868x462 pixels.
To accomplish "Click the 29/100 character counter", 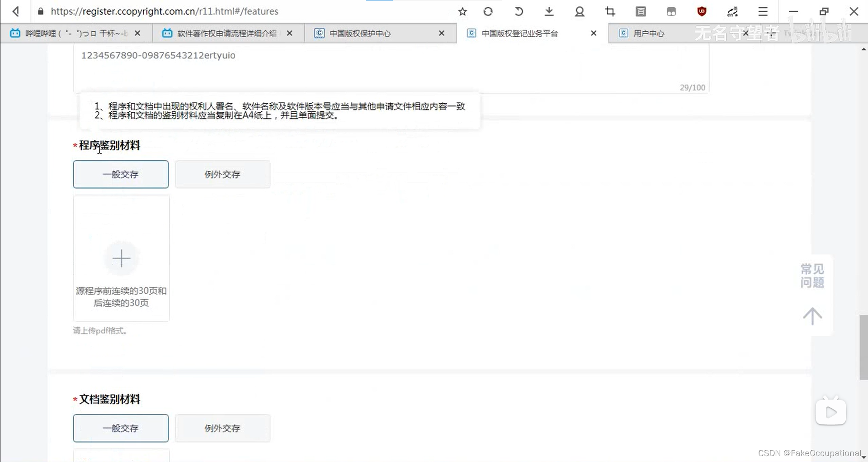I will pyautogui.click(x=692, y=87).
